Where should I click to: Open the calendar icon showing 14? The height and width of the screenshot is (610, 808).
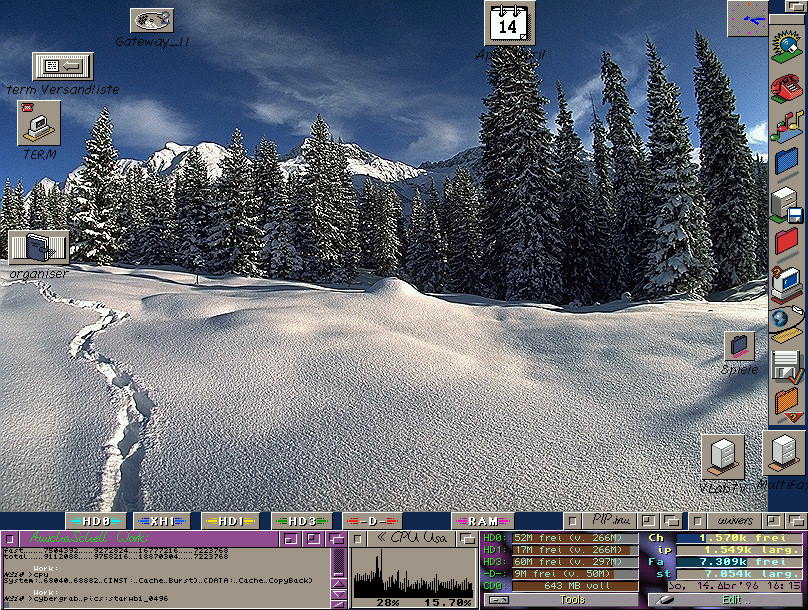509,23
